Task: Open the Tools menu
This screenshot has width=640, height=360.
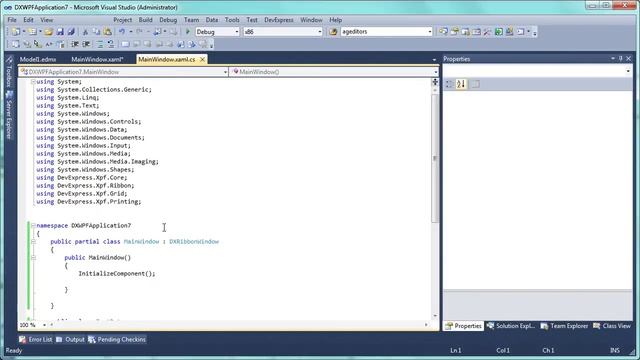Action: pos(232,20)
